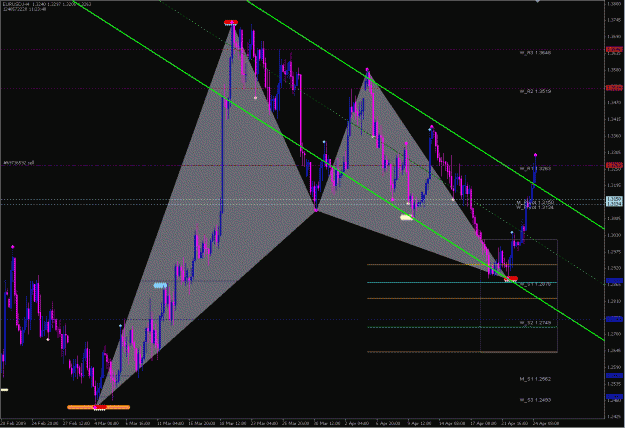Image resolution: width=625 pixels, height=428 pixels.
Task: Select the light blue marker near 11 Mar
Action: tap(160, 285)
